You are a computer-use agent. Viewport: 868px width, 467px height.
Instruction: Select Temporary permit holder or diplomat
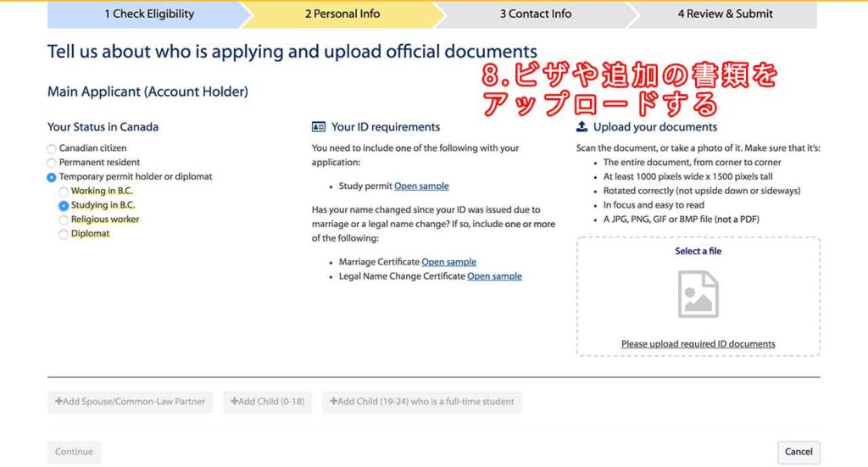pyautogui.click(x=52, y=177)
